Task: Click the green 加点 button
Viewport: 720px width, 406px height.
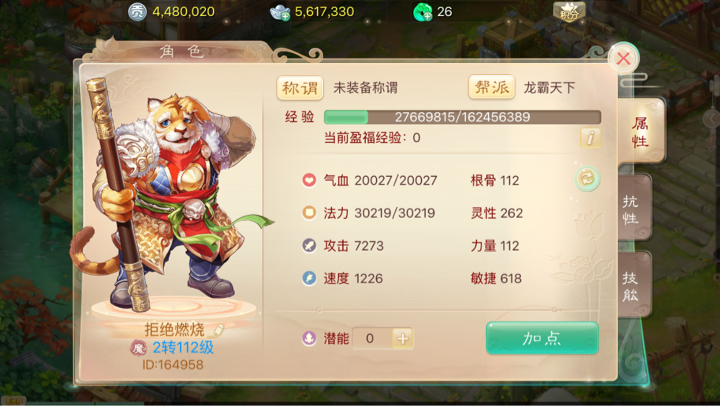Action: (x=542, y=338)
